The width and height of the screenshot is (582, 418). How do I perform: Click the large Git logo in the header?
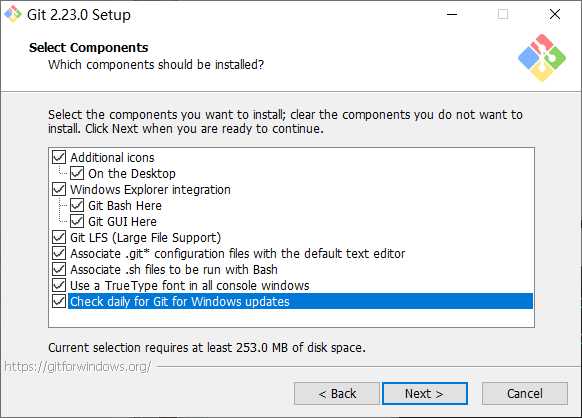pyautogui.click(x=542, y=58)
